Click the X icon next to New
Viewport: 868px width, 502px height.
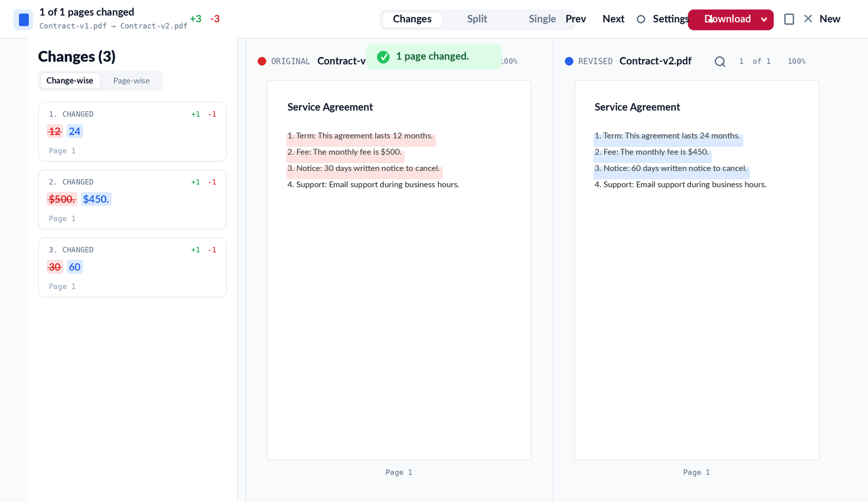808,19
